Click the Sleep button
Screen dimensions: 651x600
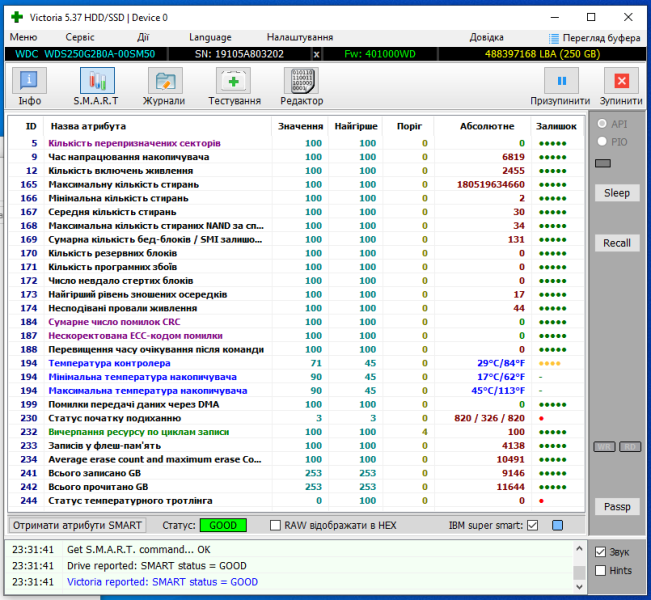617,193
